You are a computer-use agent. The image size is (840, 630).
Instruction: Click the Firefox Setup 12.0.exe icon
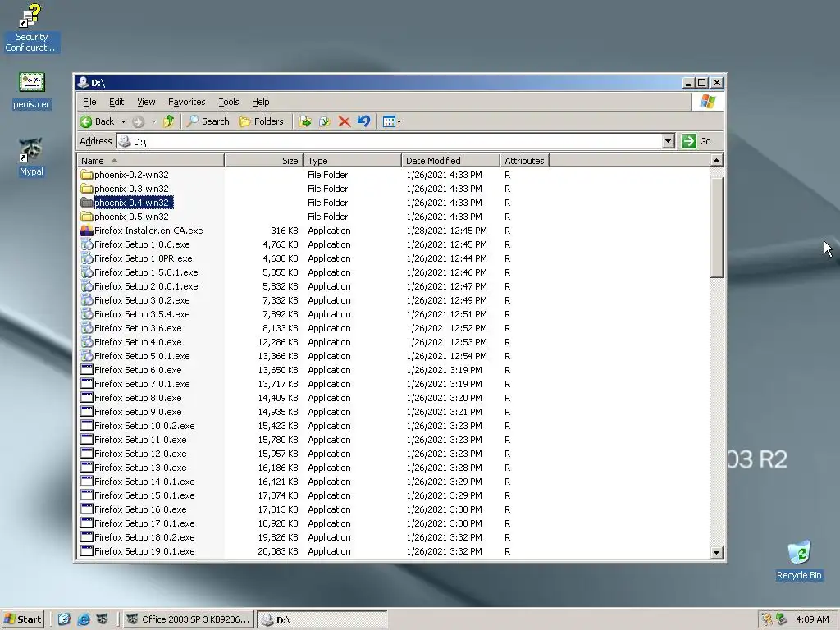click(x=87, y=453)
